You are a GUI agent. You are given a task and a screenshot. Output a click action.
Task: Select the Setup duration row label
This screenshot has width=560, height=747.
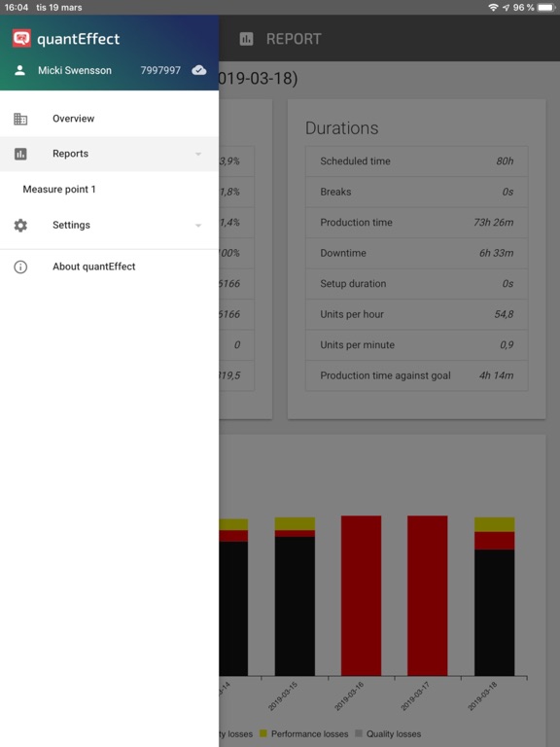tap(353, 284)
